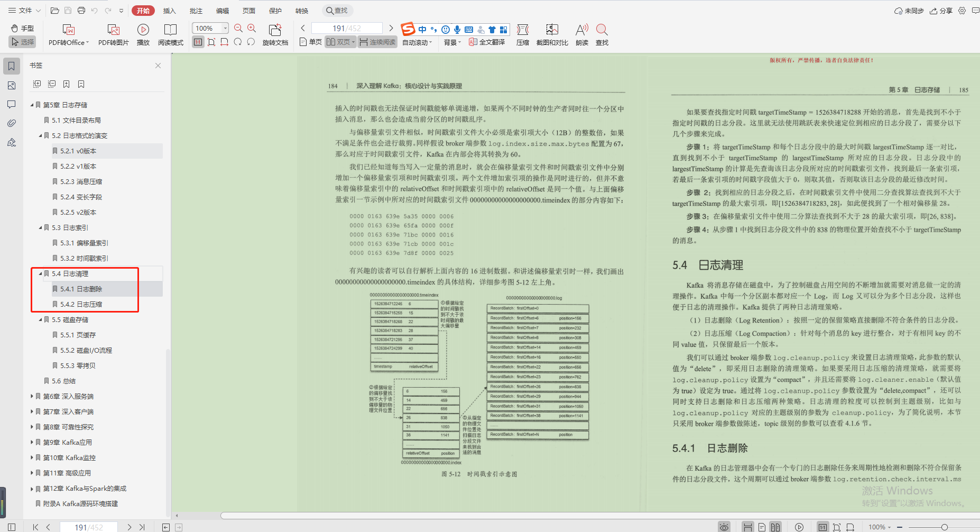The width and height of the screenshot is (980, 532).
Task: Zoom in with the plus magnifier
Action: [x=252, y=29]
